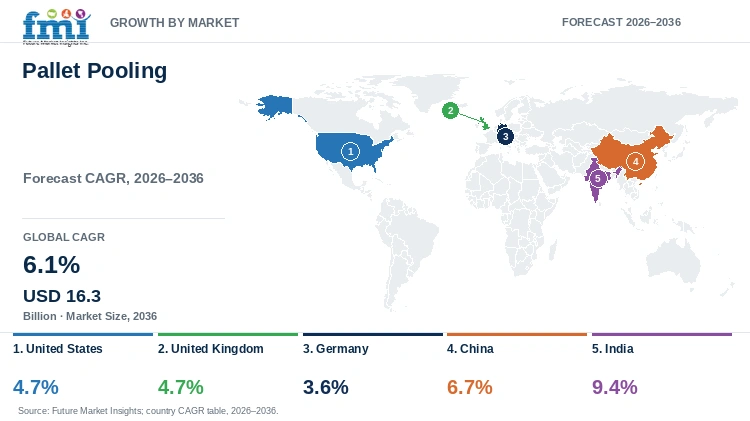Viewport: 750px width, 421px height.
Task: Select dark marker 3 on Germany
Action: pyautogui.click(x=505, y=136)
